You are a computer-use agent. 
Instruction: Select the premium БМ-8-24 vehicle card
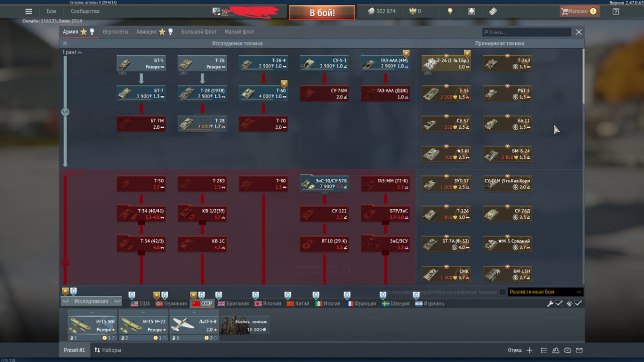(507, 154)
